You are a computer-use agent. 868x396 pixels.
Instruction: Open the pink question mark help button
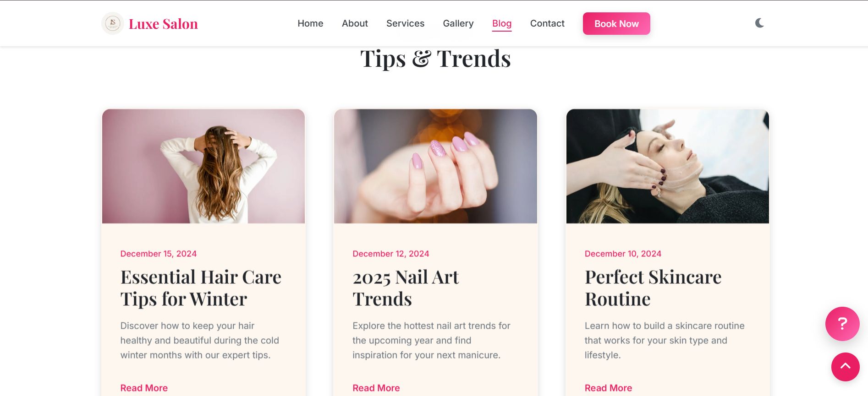(x=842, y=324)
